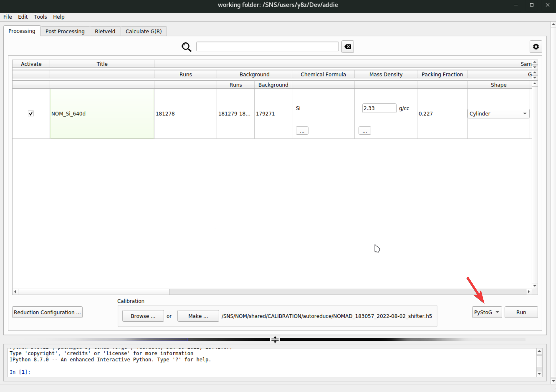556x392 pixels.
Task: Expand the Cylinder shape dropdown
Action: [498, 114]
